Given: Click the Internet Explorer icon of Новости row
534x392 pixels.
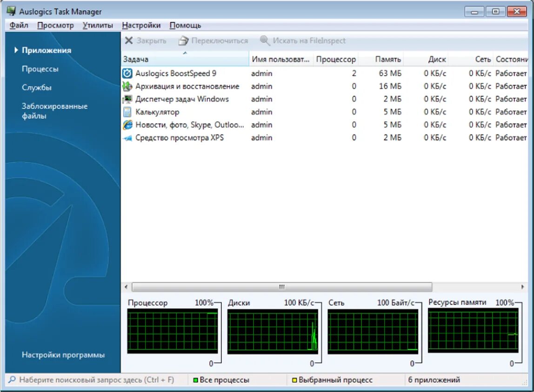Looking at the screenshot, I should (x=127, y=125).
